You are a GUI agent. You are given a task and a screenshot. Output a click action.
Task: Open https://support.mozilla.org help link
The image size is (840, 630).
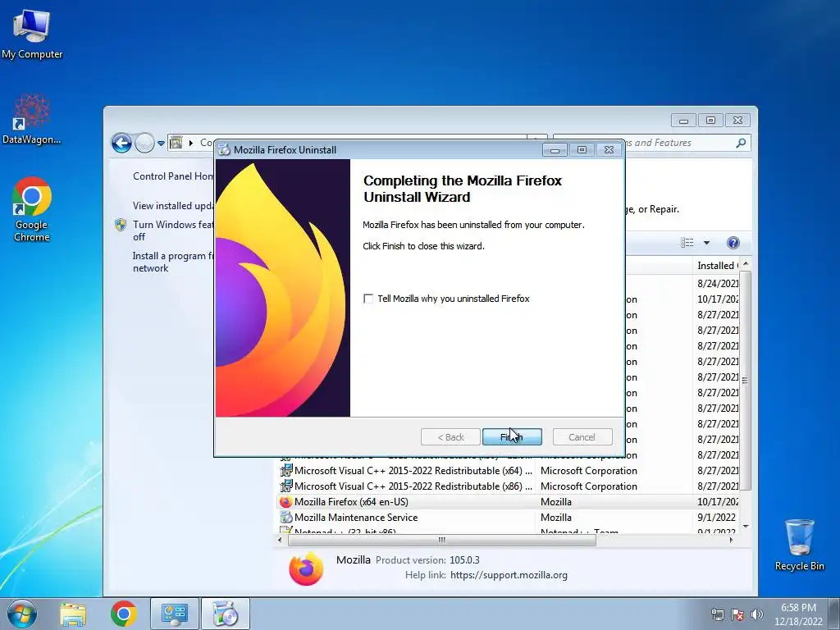(x=509, y=575)
